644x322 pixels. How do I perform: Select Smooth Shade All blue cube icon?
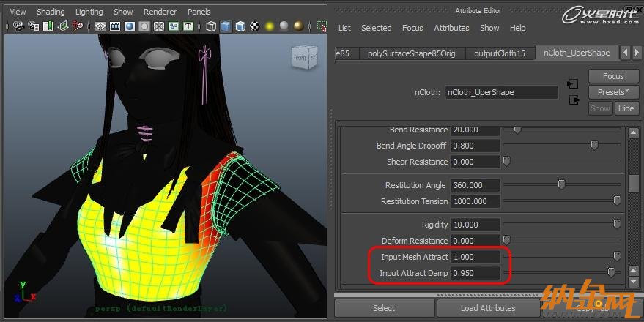coord(226,26)
